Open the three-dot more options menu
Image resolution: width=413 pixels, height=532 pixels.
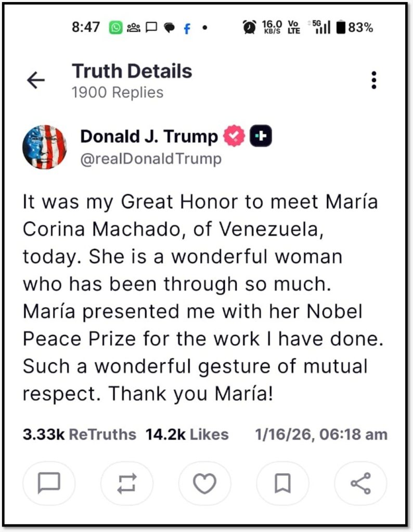coord(373,80)
